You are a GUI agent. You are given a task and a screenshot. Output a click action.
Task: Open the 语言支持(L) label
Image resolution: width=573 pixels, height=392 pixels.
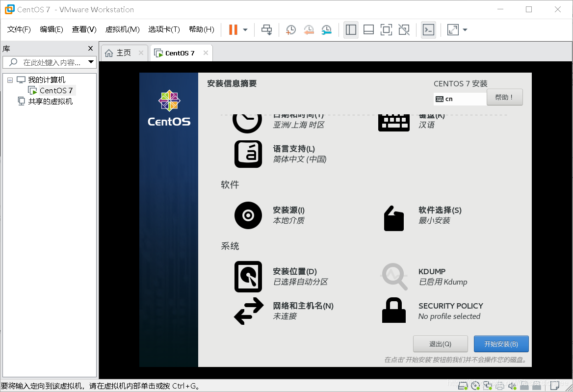[294, 149]
